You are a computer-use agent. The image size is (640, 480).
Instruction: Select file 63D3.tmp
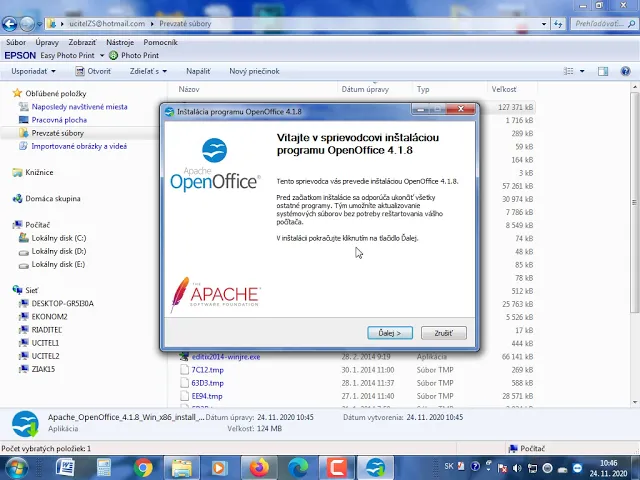pos(207,383)
